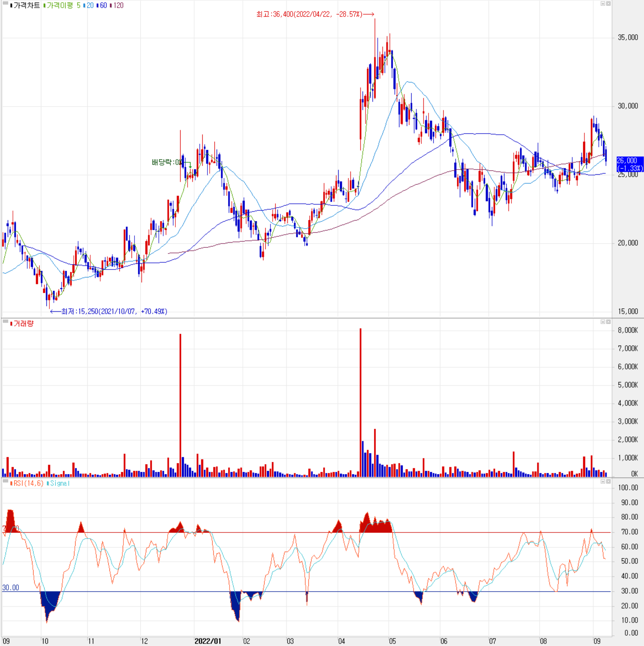
Task: Click the 1,000K volume axis label
Action: (628, 458)
